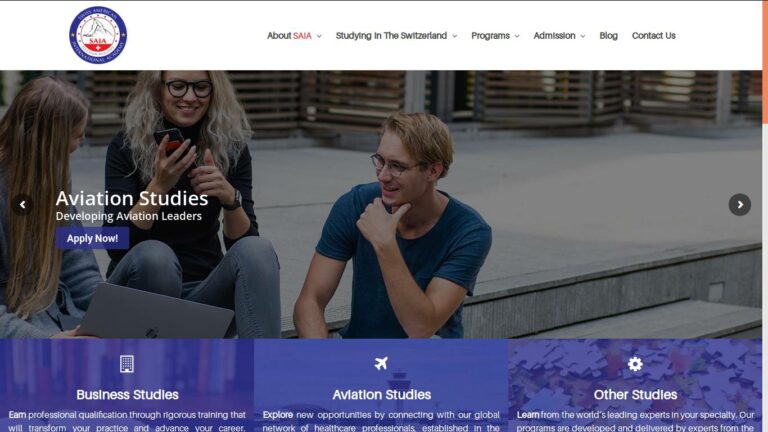
Task: Click the SAIA academy logo
Action: pos(98,35)
